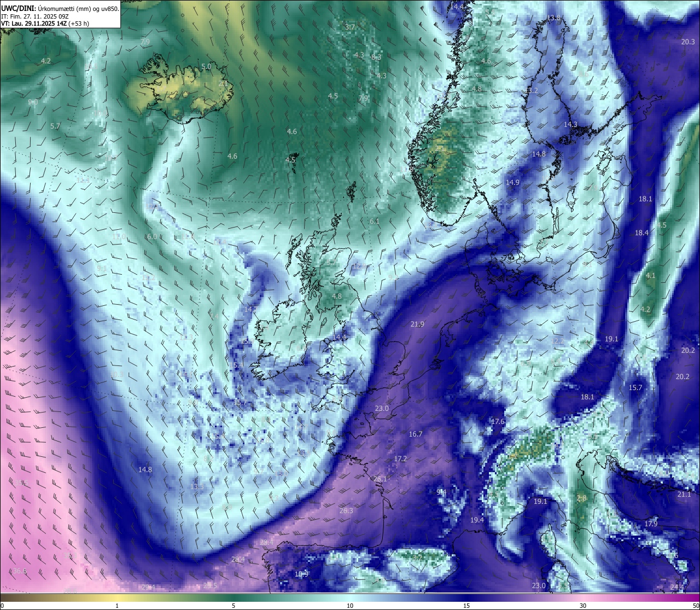
Task: Click the 16.7 value label
Action: point(416,434)
